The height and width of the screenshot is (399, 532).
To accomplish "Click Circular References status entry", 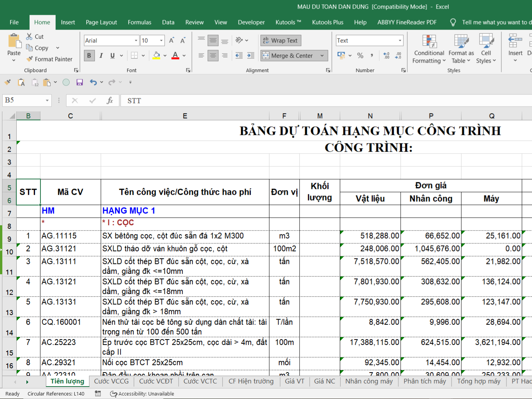I will (x=56, y=394).
